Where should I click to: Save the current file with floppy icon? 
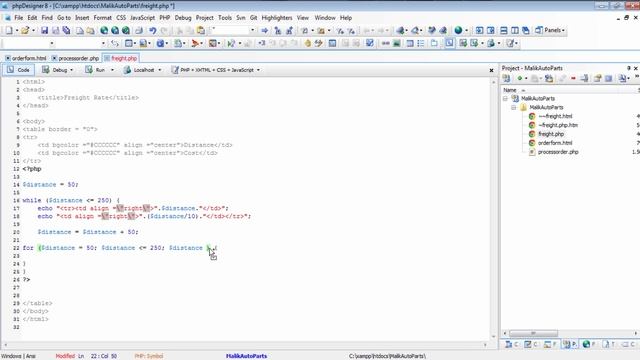click(x=44, y=30)
